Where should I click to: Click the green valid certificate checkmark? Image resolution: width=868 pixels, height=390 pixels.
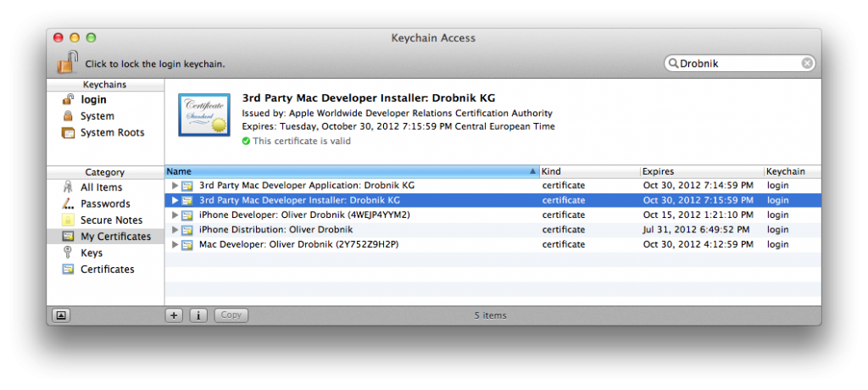(x=246, y=142)
